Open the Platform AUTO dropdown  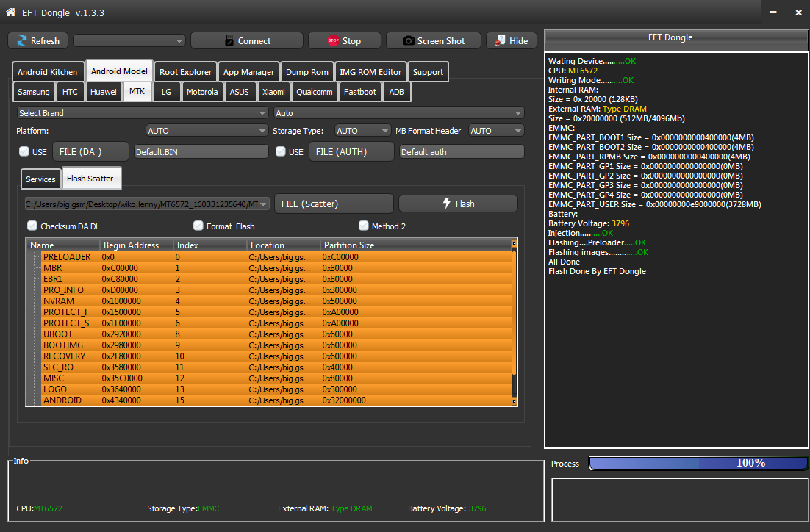(x=207, y=131)
